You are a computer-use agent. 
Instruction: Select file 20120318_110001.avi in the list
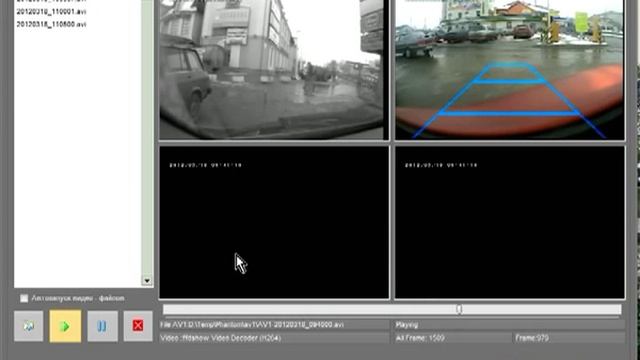[x=51, y=12]
